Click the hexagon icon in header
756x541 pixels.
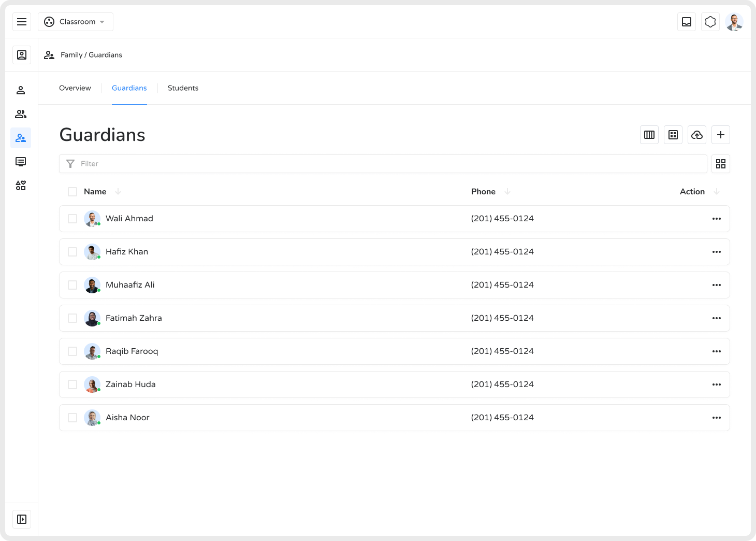pos(710,22)
